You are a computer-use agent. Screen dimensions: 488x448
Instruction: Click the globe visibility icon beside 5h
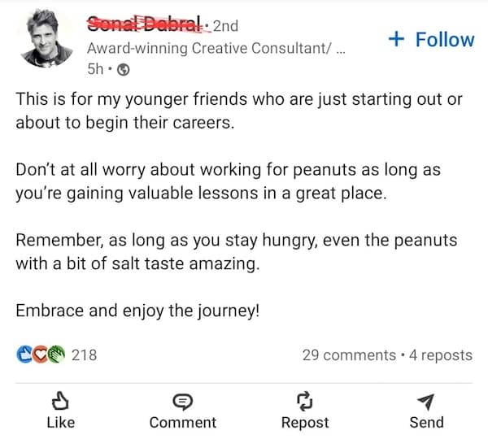(x=124, y=70)
